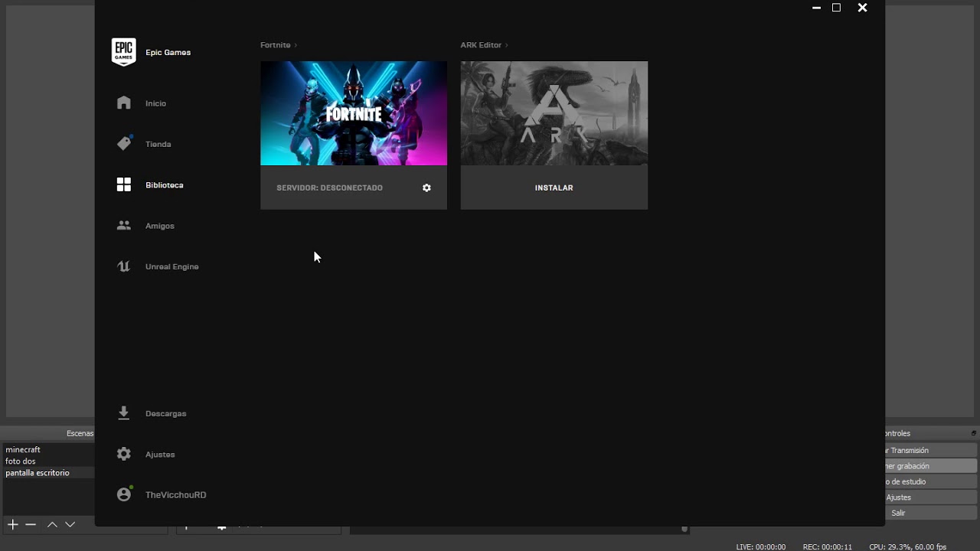Click the TheVicchouRD account name
This screenshot has width=980, height=551.
tap(176, 495)
